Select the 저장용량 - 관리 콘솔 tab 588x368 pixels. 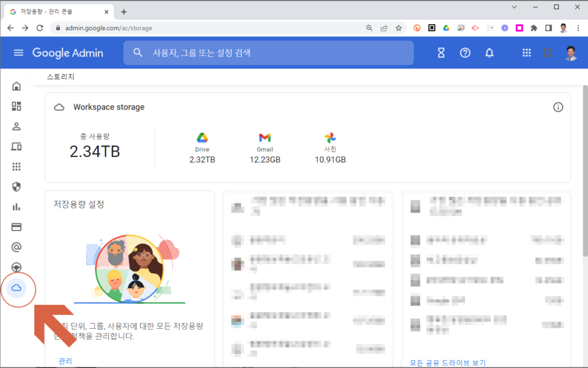58,12
